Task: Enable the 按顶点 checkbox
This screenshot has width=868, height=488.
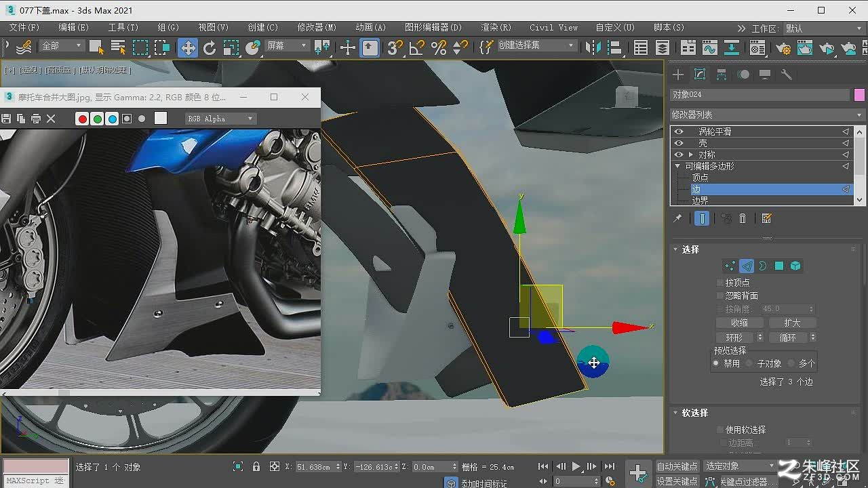Action: (x=720, y=283)
